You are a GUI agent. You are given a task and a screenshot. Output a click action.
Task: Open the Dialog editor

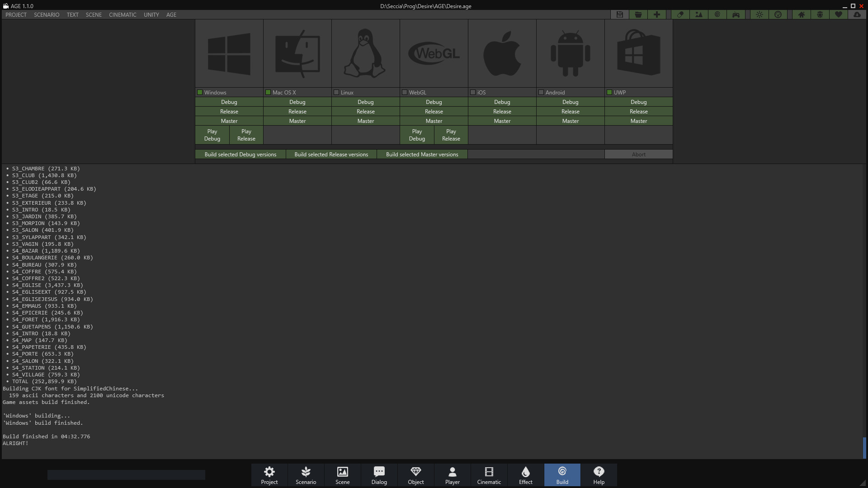(x=379, y=475)
